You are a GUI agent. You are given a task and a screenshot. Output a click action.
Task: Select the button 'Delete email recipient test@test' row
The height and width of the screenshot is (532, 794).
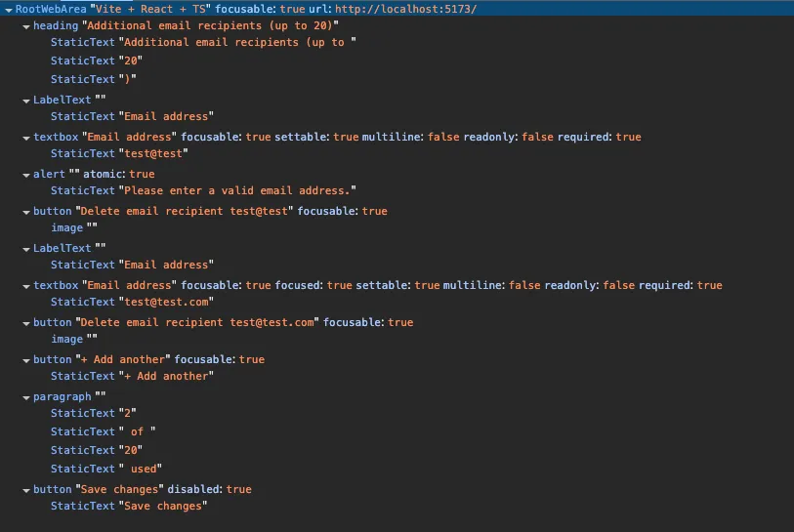pos(397,211)
